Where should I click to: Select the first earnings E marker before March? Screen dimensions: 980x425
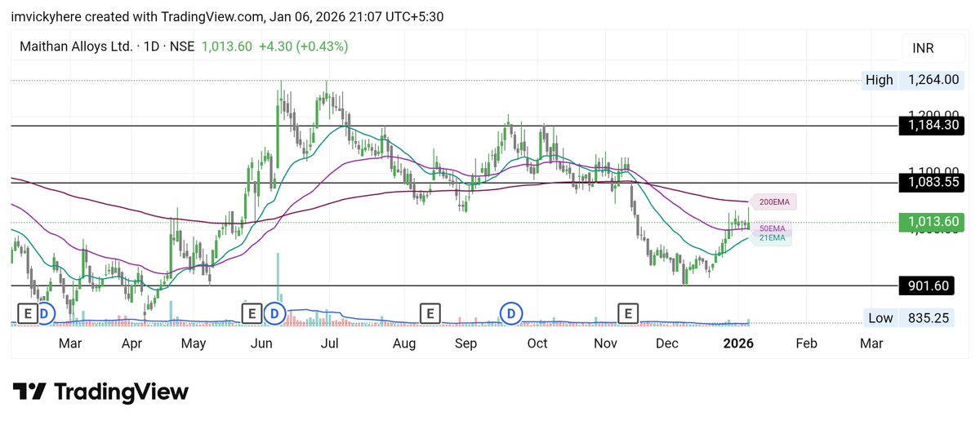click(27, 312)
